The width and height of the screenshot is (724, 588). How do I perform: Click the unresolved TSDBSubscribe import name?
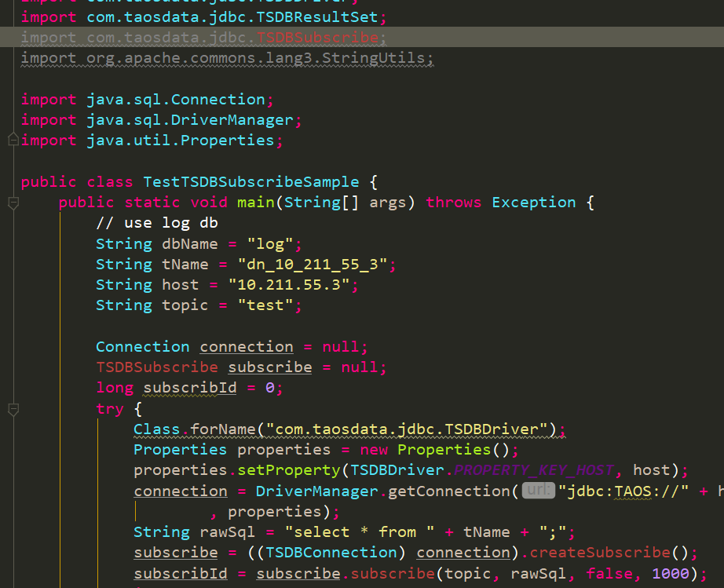pos(317,38)
